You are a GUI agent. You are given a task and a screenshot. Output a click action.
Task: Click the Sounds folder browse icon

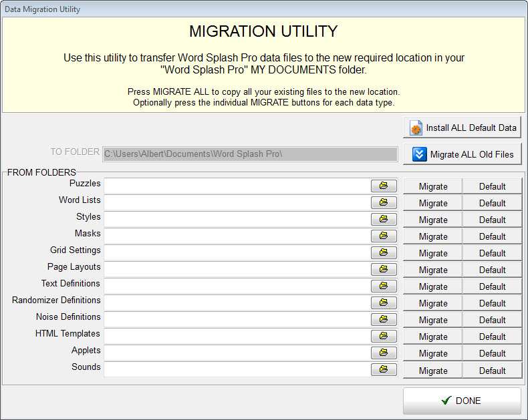[384, 369]
